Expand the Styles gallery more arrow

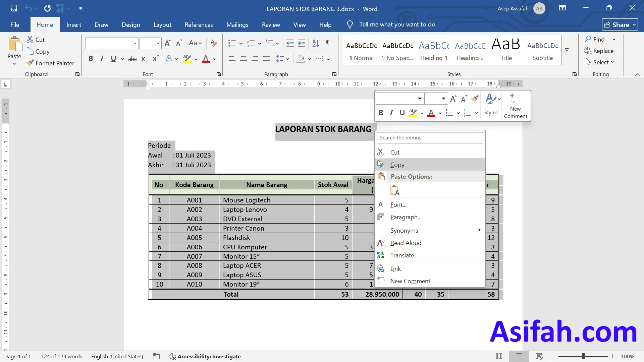click(567, 50)
